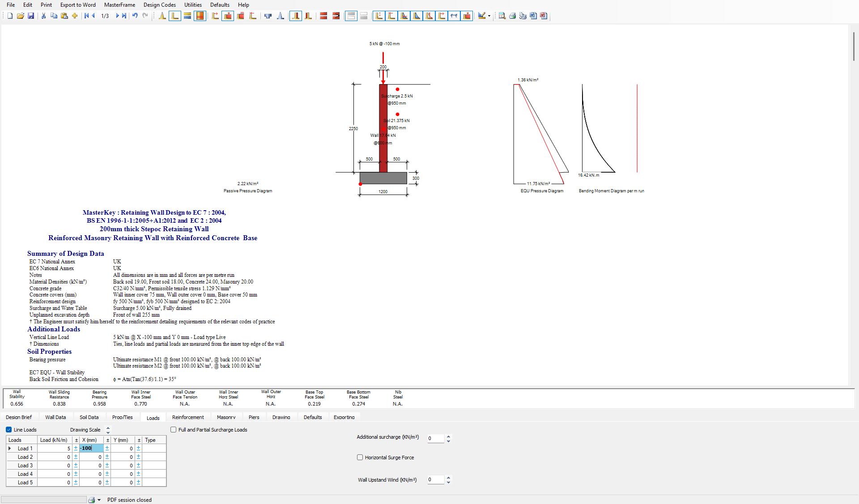Image resolution: width=859 pixels, height=504 pixels.
Task: Click the dimension lines toolbar icon
Action: 454,16
